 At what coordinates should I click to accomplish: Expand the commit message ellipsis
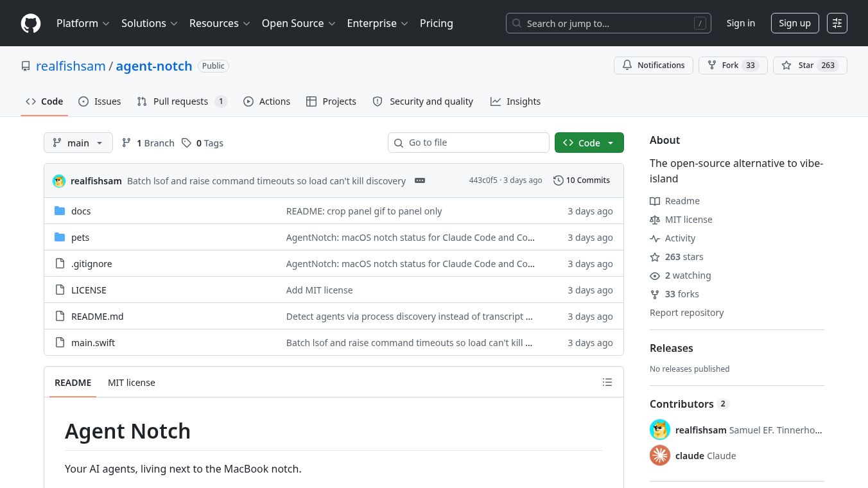pyautogui.click(x=420, y=180)
